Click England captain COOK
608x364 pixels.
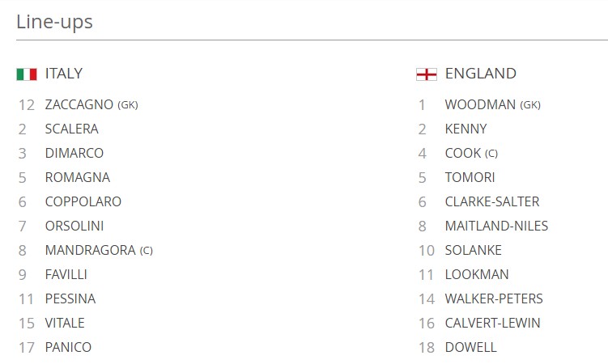coord(463,153)
